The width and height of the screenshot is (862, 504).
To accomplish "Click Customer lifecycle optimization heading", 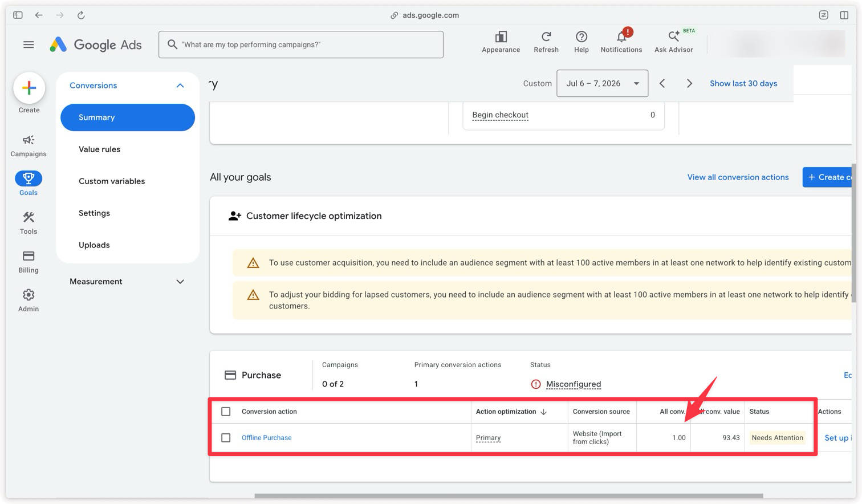I will click(x=314, y=216).
